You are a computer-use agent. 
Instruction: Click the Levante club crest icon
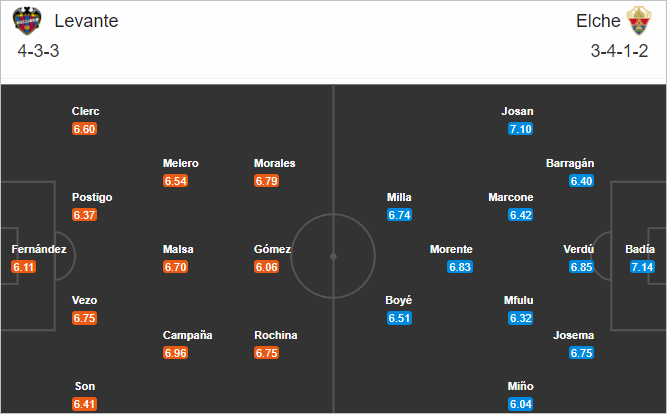(27, 20)
